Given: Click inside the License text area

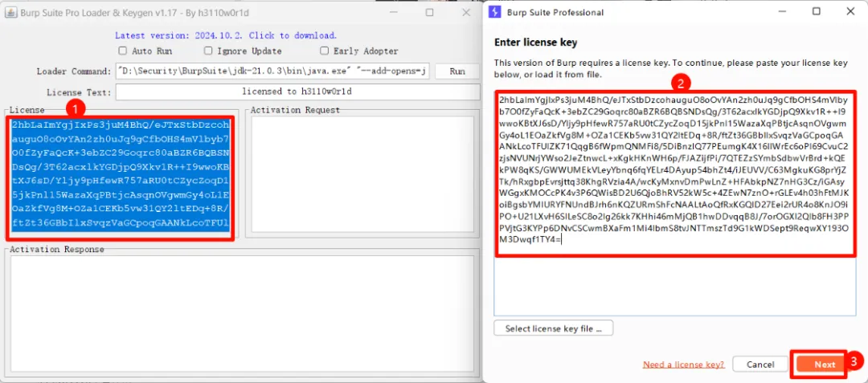Looking at the screenshot, I should click(x=120, y=177).
